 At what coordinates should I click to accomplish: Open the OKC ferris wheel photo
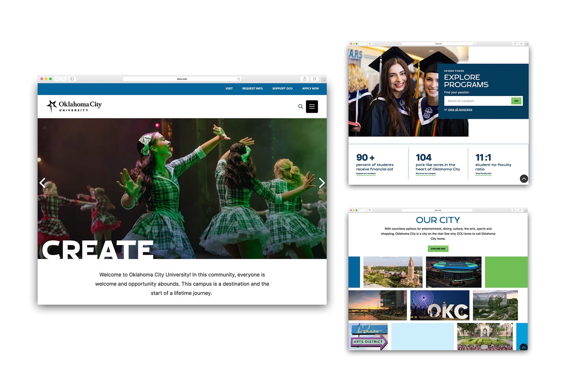[440, 305]
